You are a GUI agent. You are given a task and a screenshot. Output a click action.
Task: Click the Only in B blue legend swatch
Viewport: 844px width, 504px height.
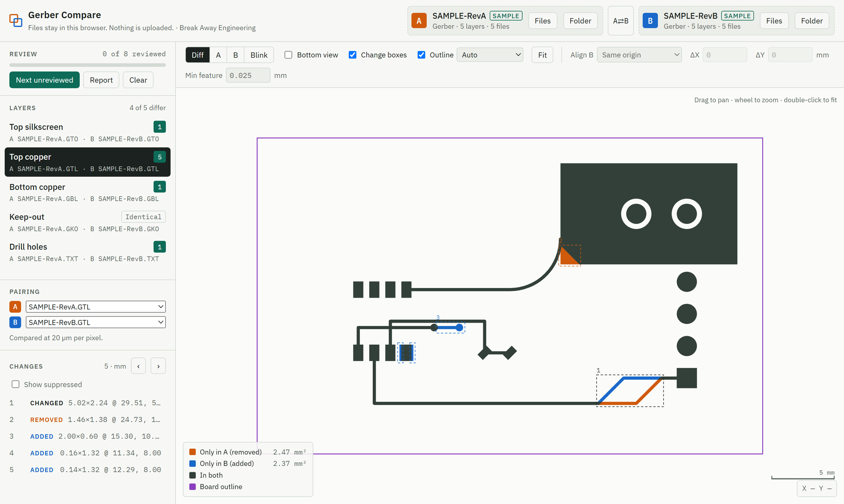[x=192, y=463]
